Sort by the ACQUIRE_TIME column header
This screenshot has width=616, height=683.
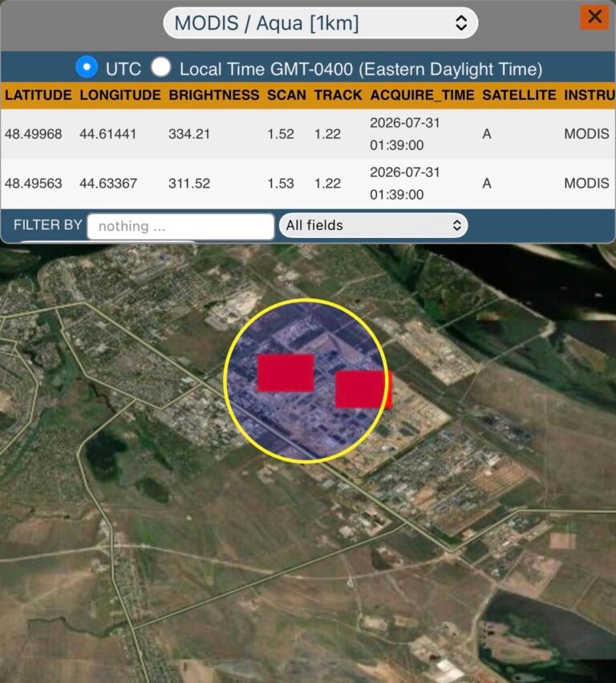(423, 95)
